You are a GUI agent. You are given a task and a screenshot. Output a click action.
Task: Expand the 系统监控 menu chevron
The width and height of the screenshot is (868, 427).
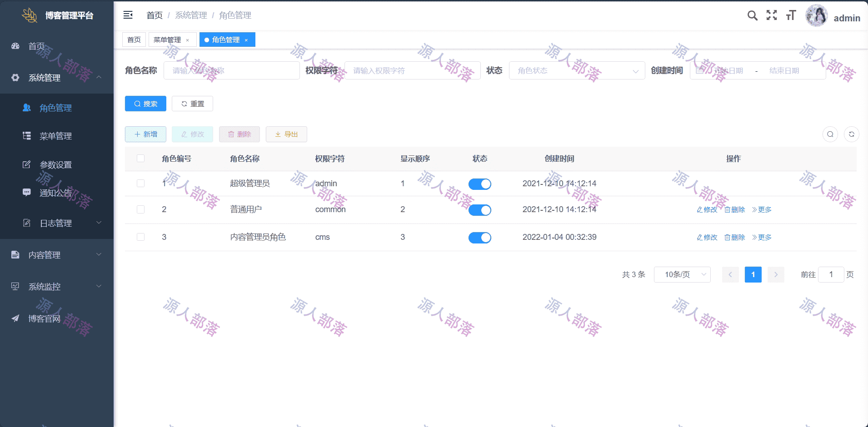99,286
